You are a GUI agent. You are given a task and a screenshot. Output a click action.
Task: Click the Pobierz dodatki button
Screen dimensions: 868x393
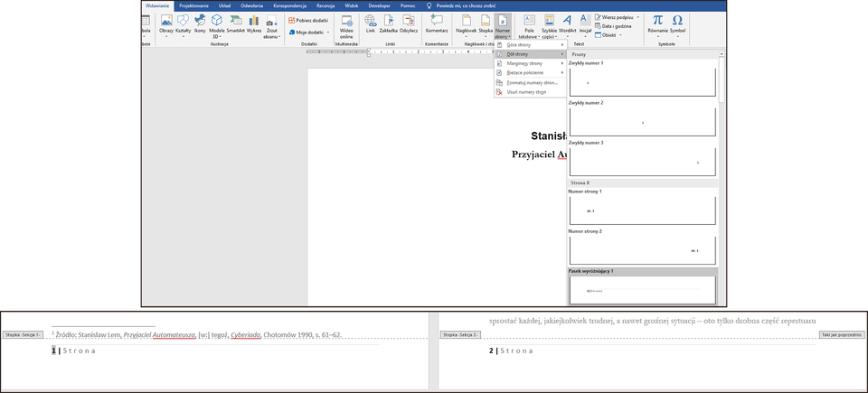pos(308,20)
